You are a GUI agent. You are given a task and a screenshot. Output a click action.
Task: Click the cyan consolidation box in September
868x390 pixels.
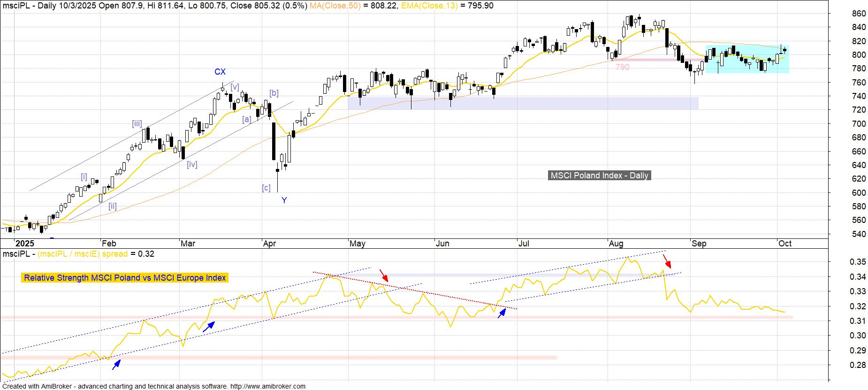[x=747, y=60]
